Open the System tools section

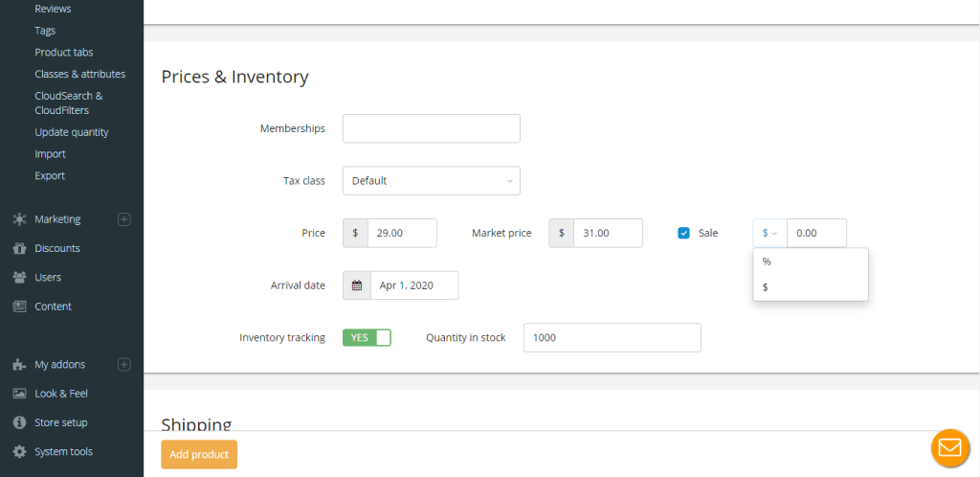(x=64, y=451)
